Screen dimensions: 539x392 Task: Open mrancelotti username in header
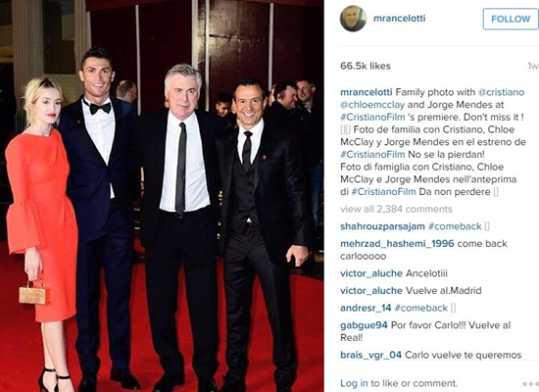click(400, 19)
